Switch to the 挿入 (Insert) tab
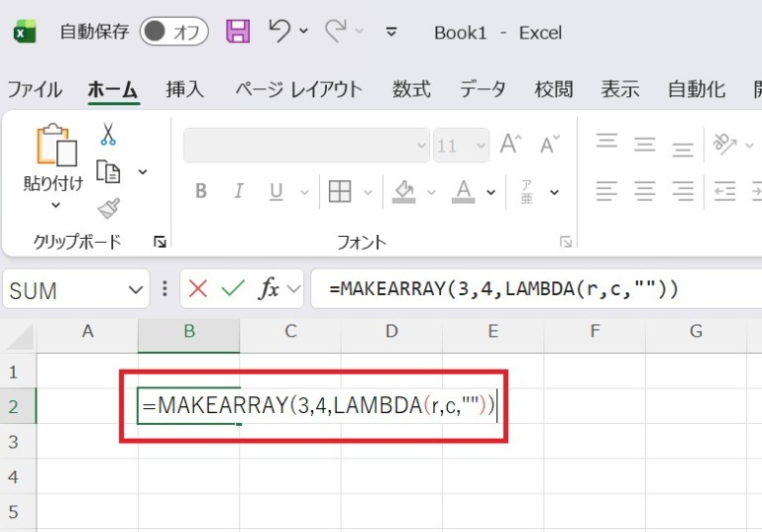The width and height of the screenshot is (762, 532). pyautogui.click(x=184, y=89)
